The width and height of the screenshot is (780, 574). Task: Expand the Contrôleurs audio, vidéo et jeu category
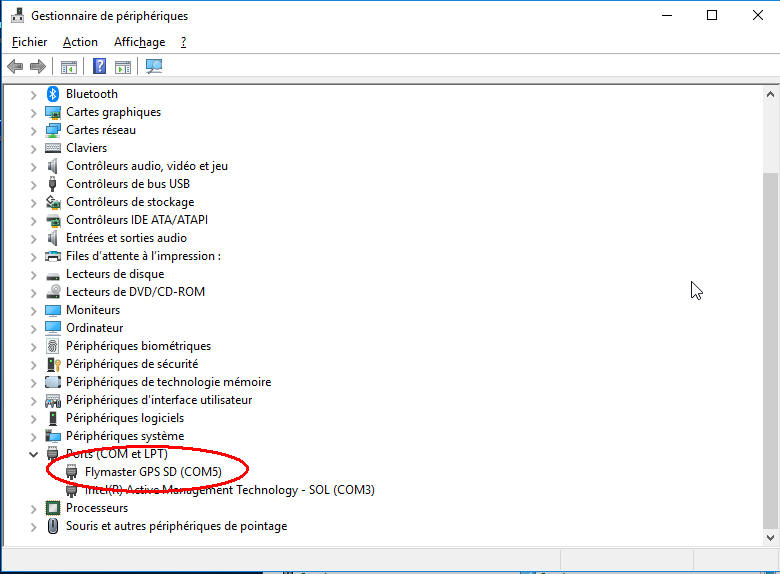point(33,167)
